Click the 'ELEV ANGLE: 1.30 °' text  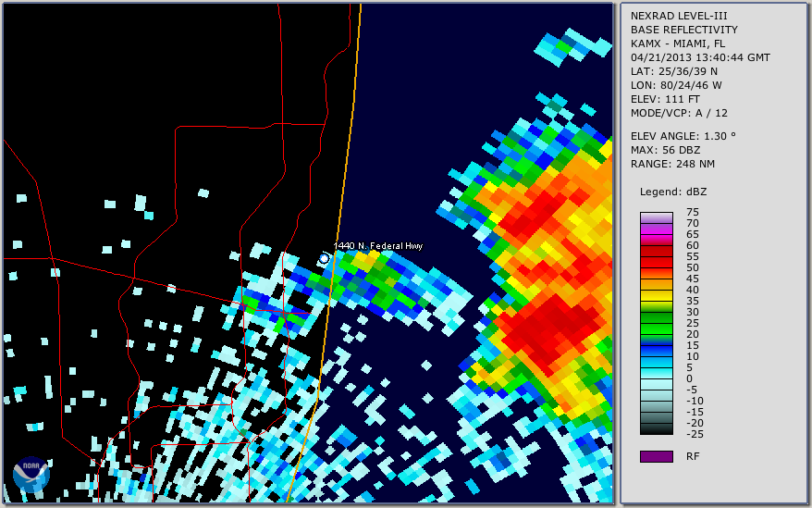tap(683, 136)
